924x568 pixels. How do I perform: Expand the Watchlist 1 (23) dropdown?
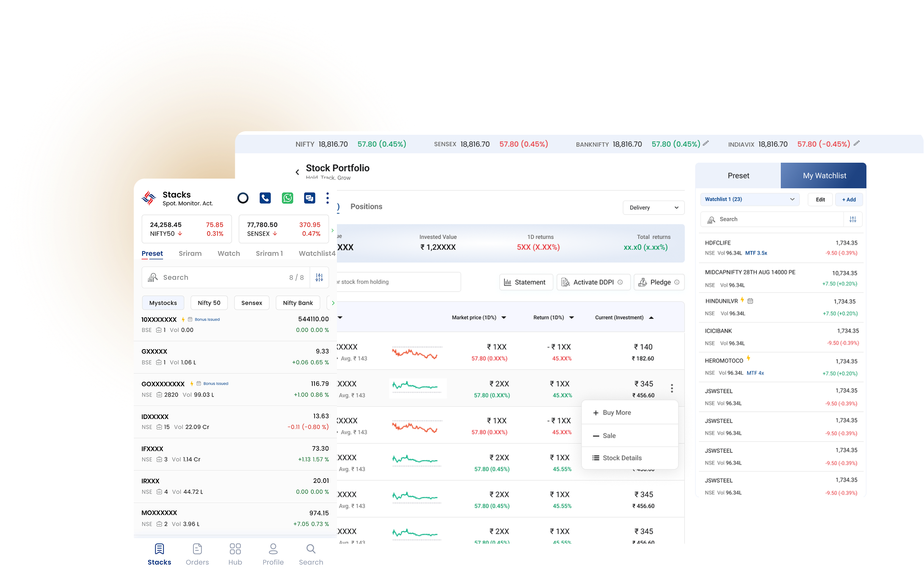pyautogui.click(x=750, y=199)
